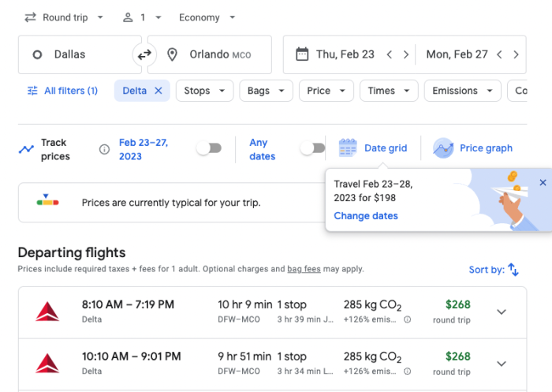Enable price tracking for Feb 23–27

tap(209, 148)
